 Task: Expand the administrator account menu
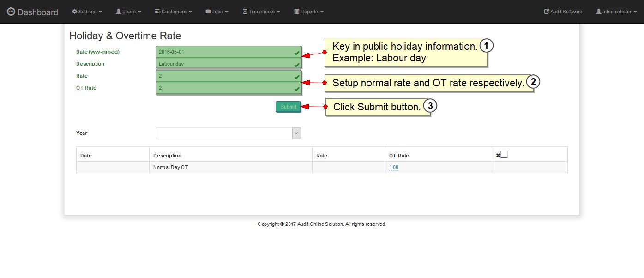click(x=617, y=12)
